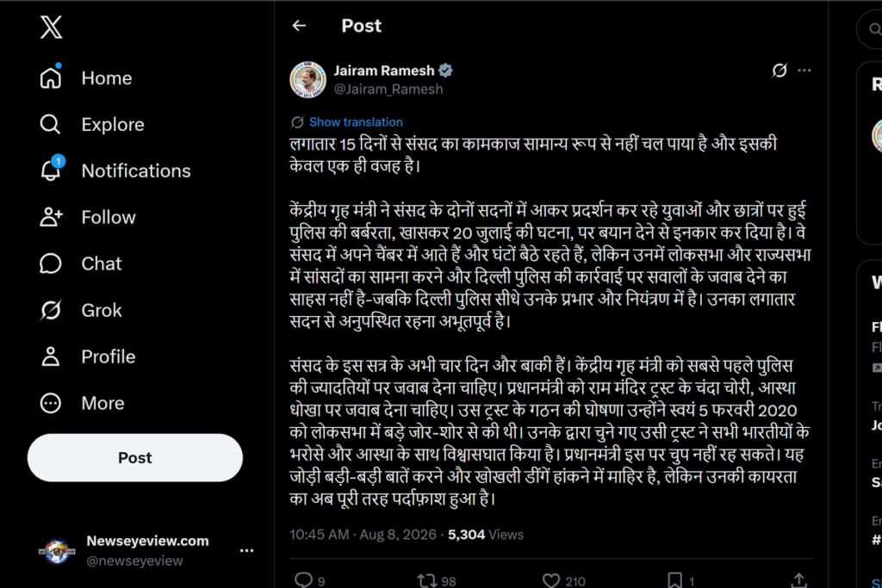This screenshot has width=882, height=588.
Task: Reply using the comment bubble icon
Action: [303, 579]
